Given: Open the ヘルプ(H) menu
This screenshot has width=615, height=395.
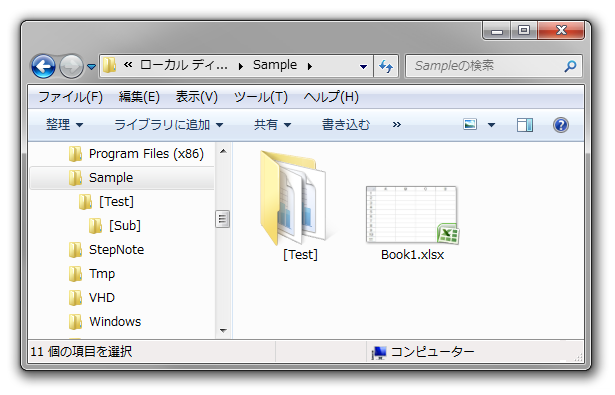Looking at the screenshot, I should tap(331, 97).
